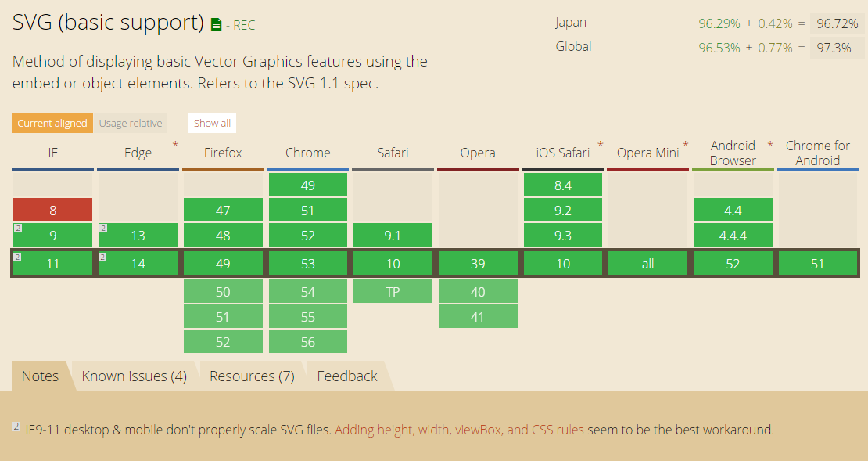Image resolution: width=868 pixels, height=461 pixels.
Task: Click the note 2 marker on IE 11
Action: pos(16,256)
